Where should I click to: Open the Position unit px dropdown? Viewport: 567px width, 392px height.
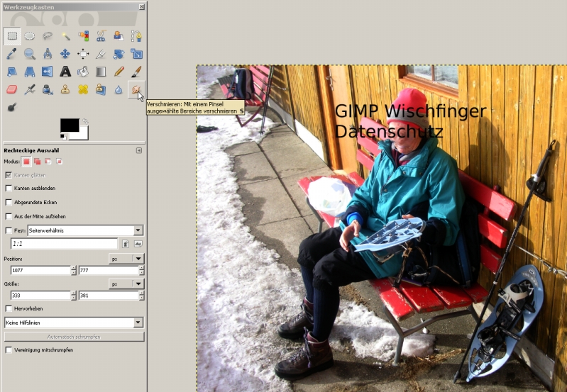pos(126,259)
